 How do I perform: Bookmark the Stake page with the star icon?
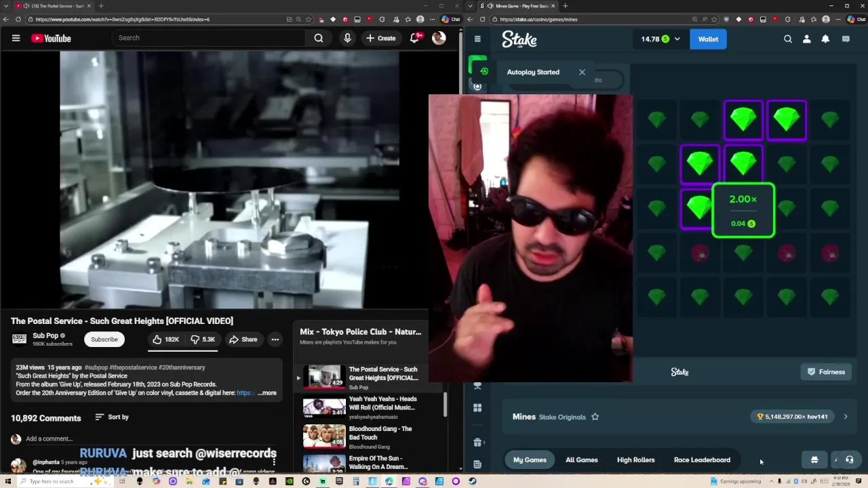tap(715, 19)
